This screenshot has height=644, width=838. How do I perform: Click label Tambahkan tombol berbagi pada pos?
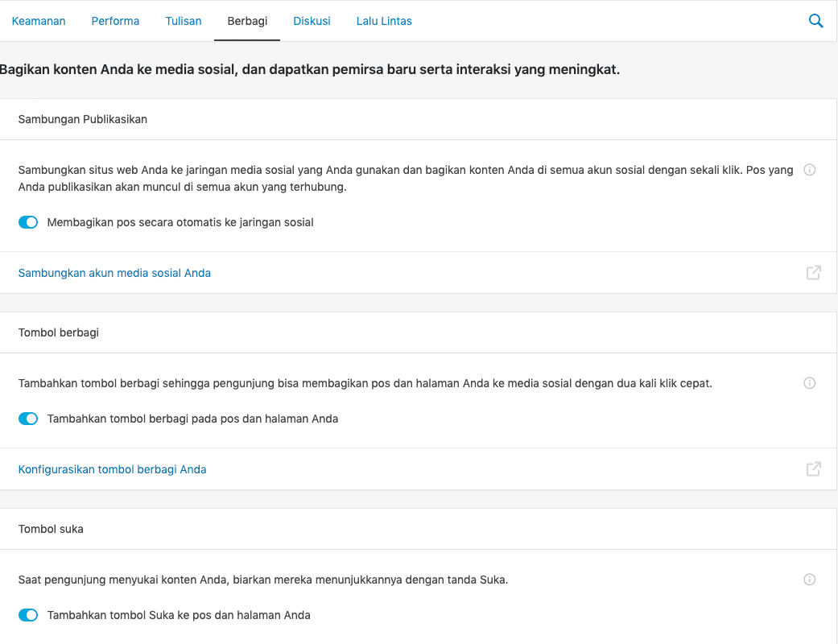tap(192, 419)
